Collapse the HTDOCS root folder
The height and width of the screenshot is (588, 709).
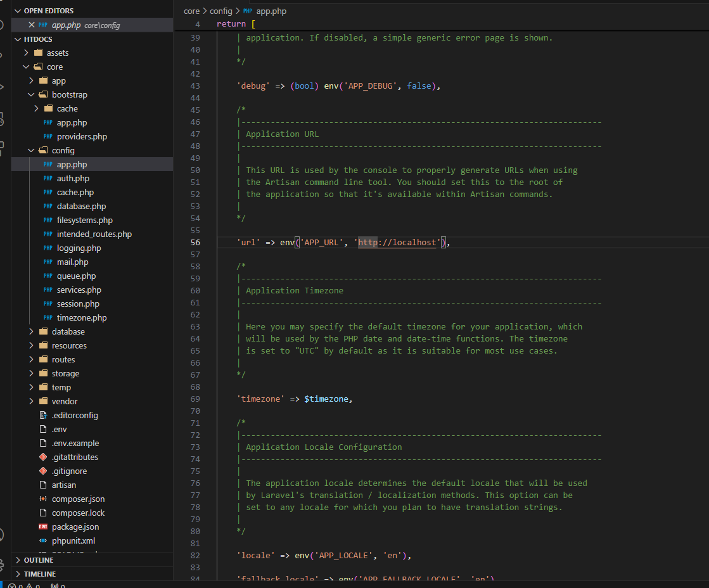[x=18, y=39]
